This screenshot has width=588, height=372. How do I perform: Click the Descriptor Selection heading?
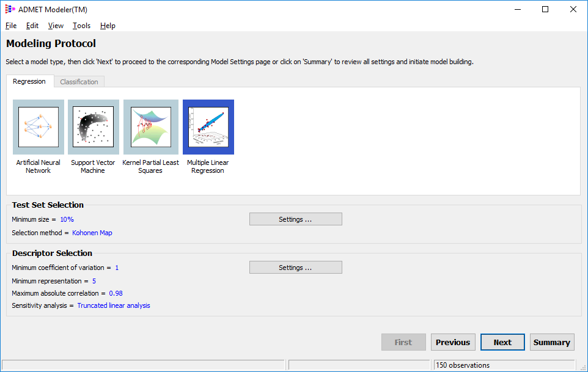[x=52, y=253]
